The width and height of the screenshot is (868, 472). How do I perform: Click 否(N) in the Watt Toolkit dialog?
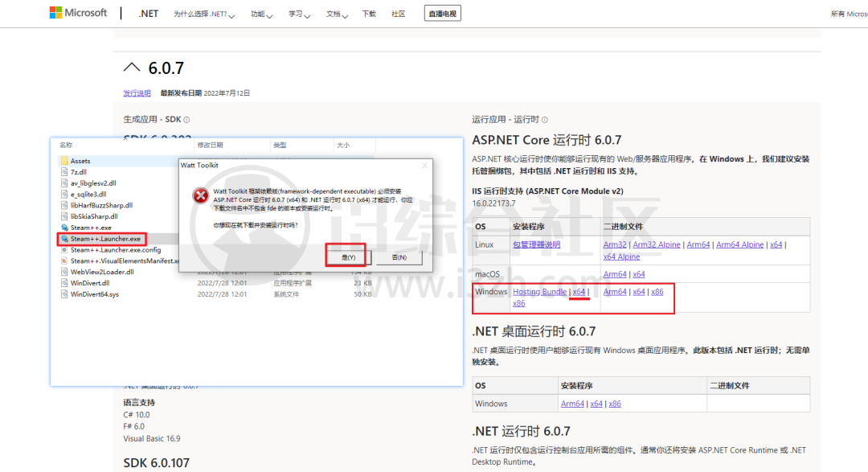tap(399, 257)
